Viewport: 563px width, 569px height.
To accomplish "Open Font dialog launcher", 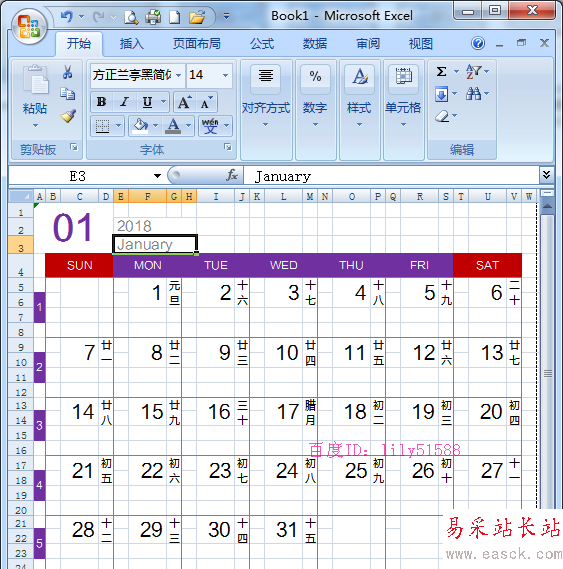I will 228,147.
